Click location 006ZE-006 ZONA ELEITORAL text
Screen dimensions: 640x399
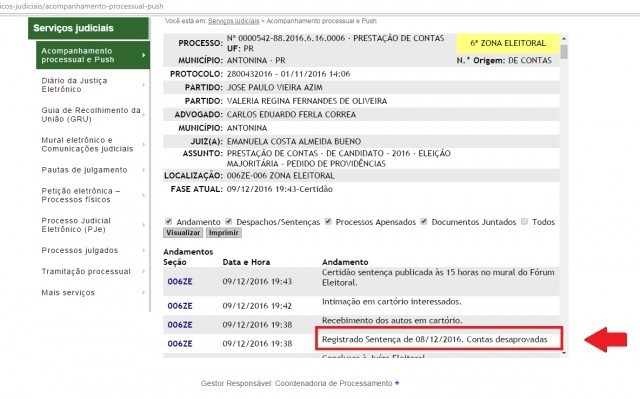point(280,175)
